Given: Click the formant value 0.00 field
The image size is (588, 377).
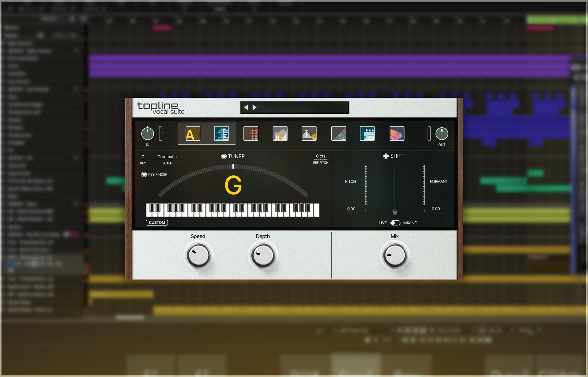Looking at the screenshot, I should (436, 209).
